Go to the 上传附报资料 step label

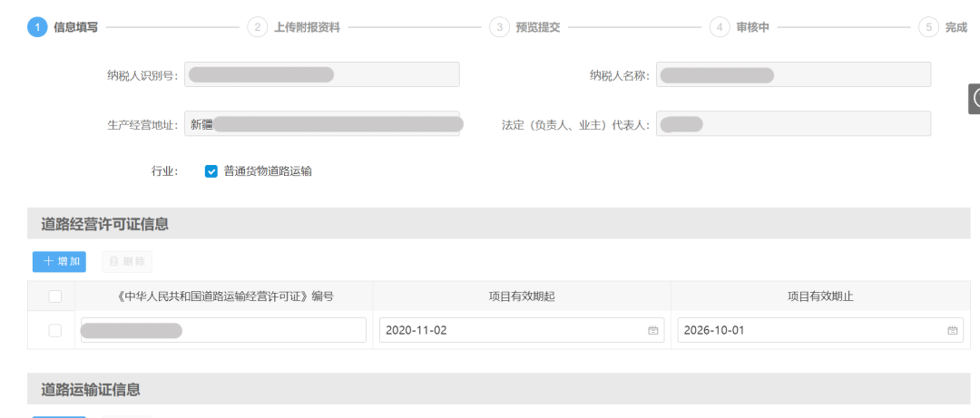tap(307, 27)
